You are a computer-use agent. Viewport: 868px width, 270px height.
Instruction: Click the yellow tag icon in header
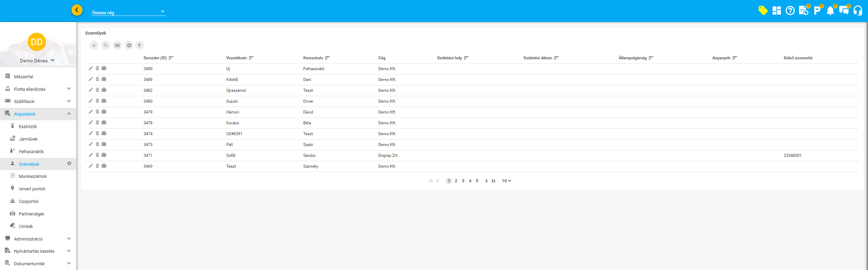tap(763, 11)
